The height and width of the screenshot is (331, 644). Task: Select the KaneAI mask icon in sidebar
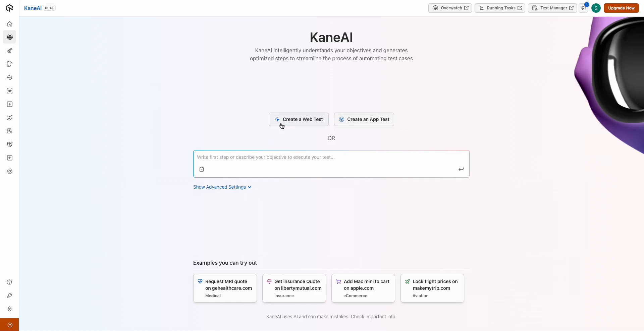(10, 37)
